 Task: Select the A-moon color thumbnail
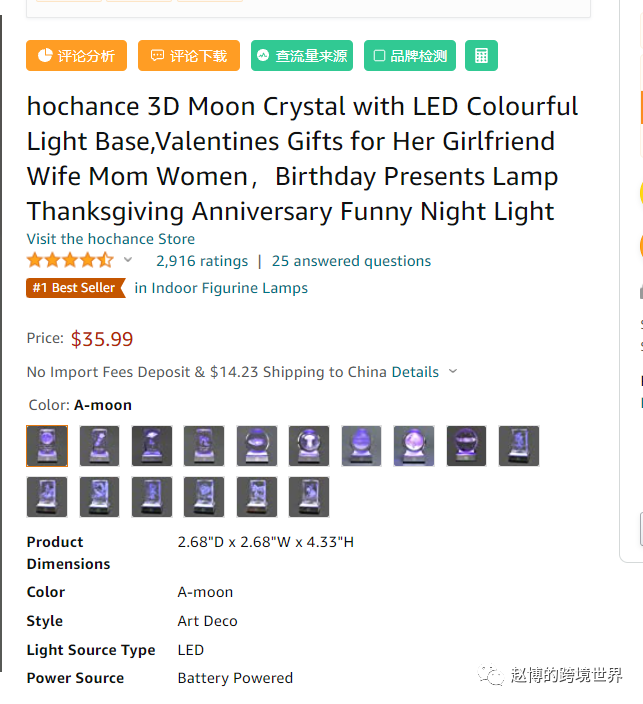coord(47,446)
